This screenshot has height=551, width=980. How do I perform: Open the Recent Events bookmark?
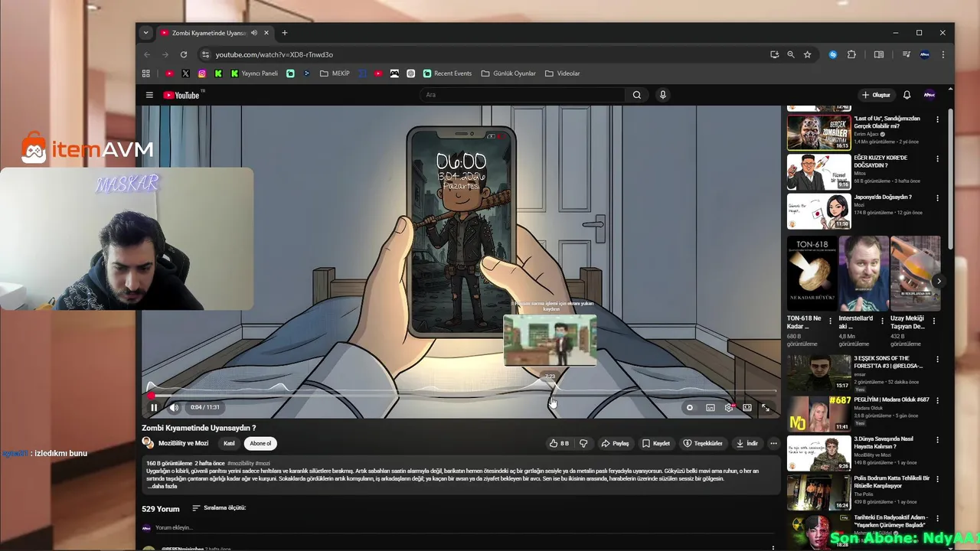pyautogui.click(x=447, y=73)
